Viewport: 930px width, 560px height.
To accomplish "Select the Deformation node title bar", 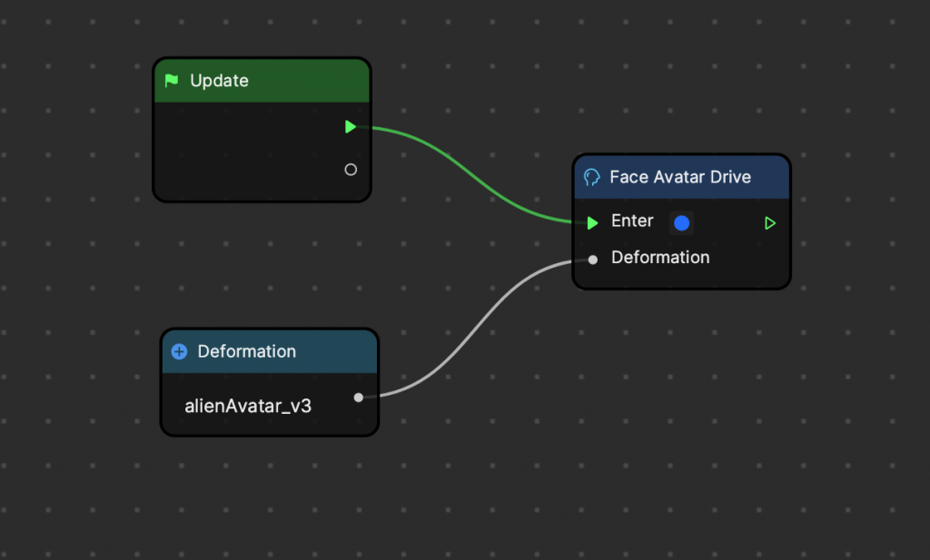I will [x=247, y=351].
